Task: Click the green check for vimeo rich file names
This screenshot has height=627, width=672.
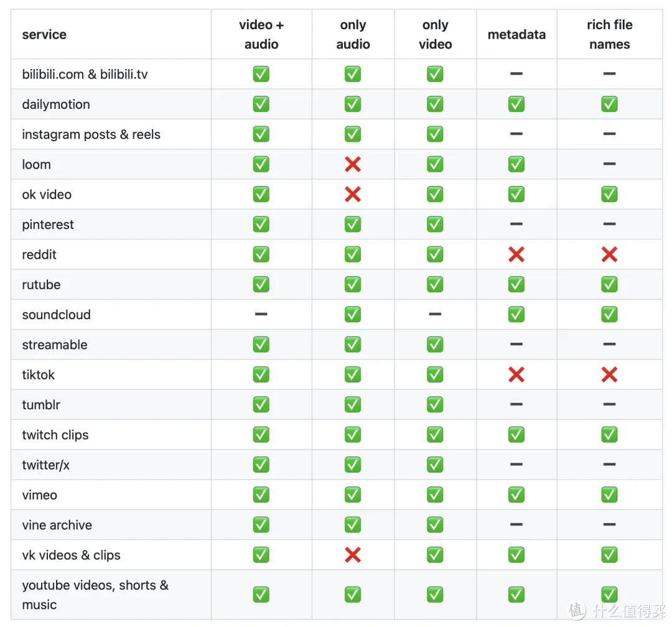Action: pos(609,495)
